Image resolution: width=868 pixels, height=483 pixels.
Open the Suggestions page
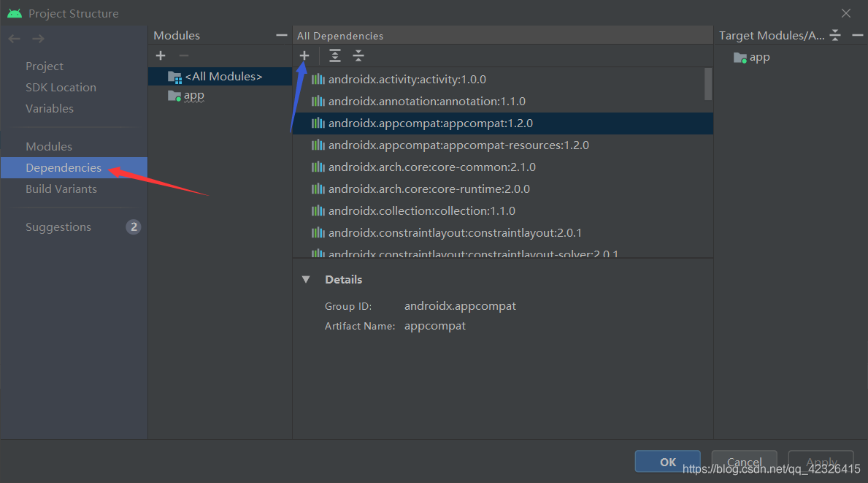pyautogui.click(x=58, y=227)
